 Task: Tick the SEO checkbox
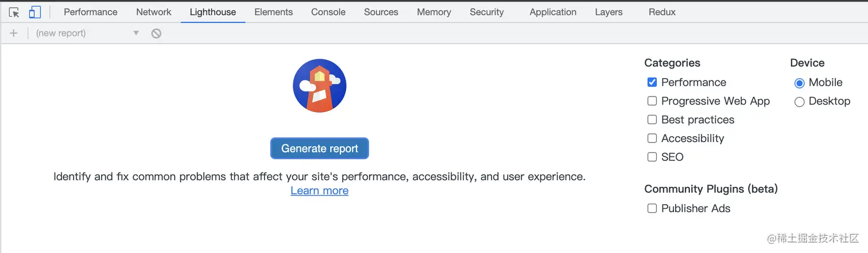click(652, 157)
